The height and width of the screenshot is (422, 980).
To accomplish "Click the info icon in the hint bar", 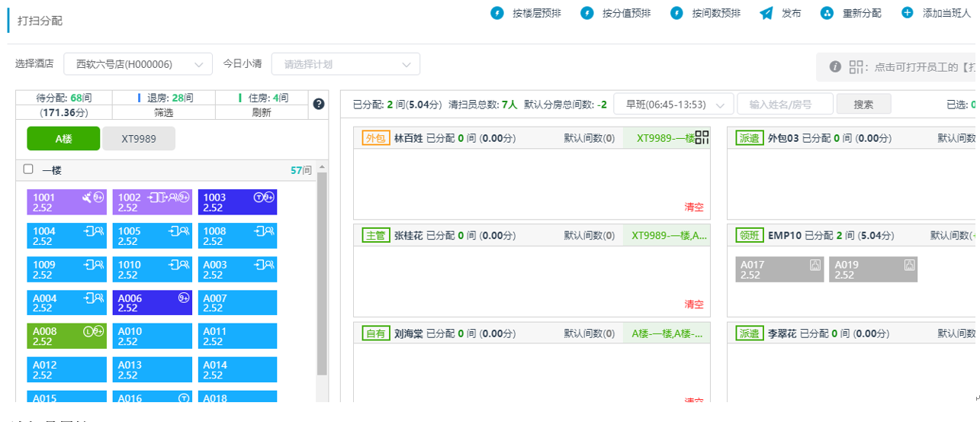I will coord(835,67).
